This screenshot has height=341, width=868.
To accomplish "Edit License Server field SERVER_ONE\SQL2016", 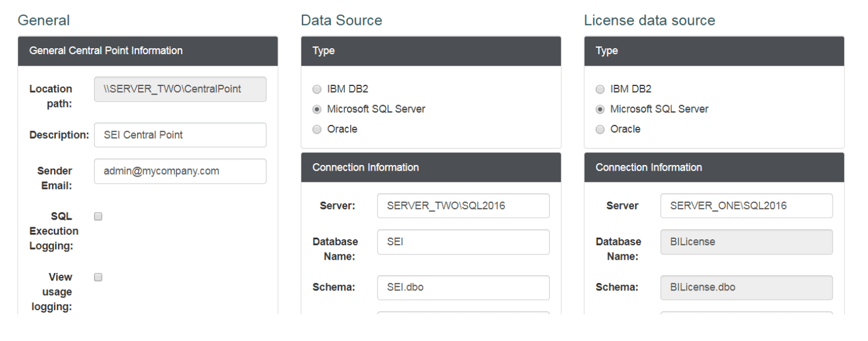I will coord(746,206).
